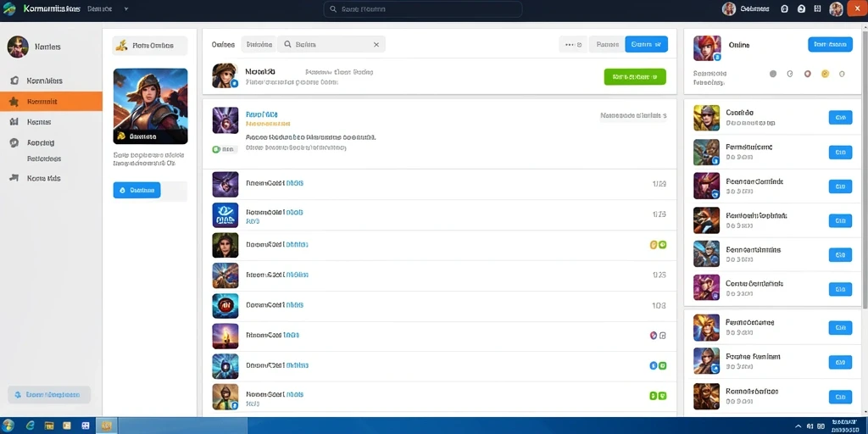Open the raccoon-like character thumbnail in the right list
Viewport: 868px width, 434px height.
click(x=706, y=220)
